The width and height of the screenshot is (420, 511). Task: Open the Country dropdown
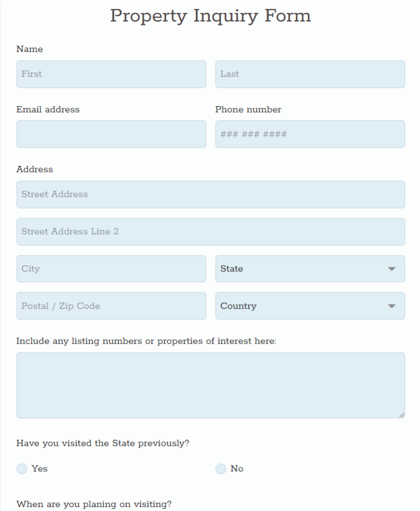tap(309, 305)
